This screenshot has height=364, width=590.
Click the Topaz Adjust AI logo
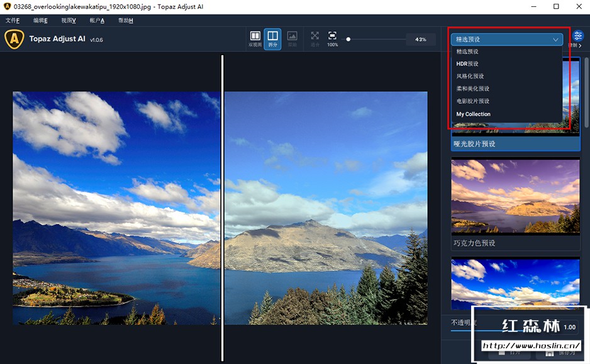14,39
